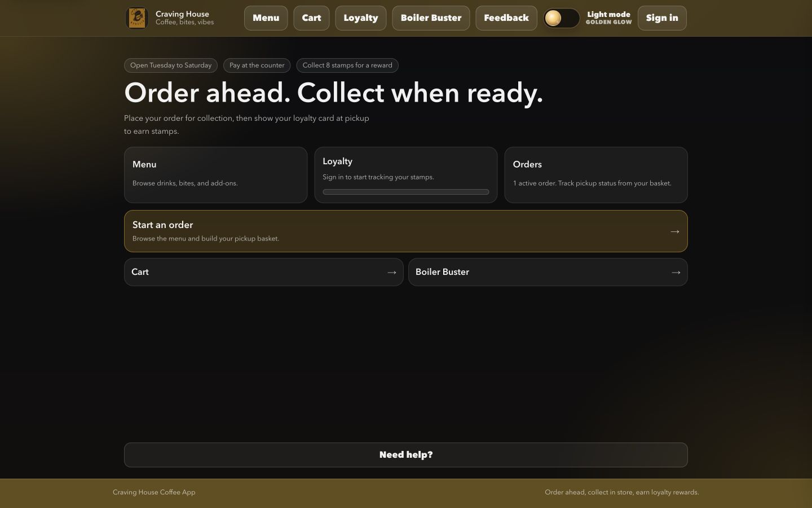Screen dimensions: 812x508
Task: Click the 'Coffee, bites, vibes' tagline
Action: tap(184, 23)
